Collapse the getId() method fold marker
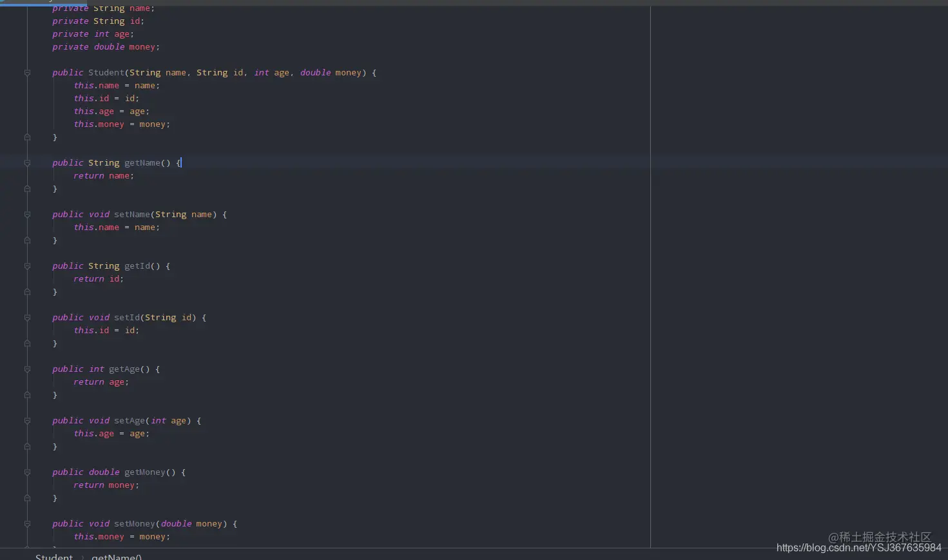This screenshot has height=560, width=948. click(x=27, y=266)
